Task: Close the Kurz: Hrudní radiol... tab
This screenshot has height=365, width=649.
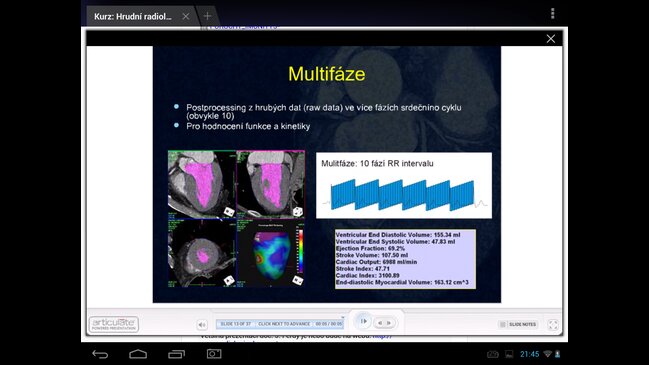Action: [186, 16]
